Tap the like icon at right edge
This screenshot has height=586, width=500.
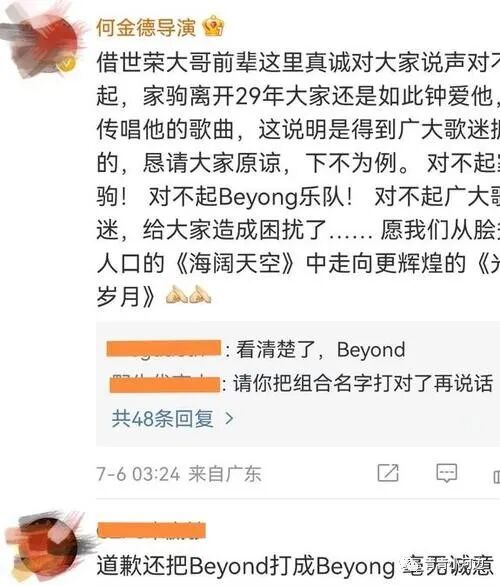[x=496, y=476]
